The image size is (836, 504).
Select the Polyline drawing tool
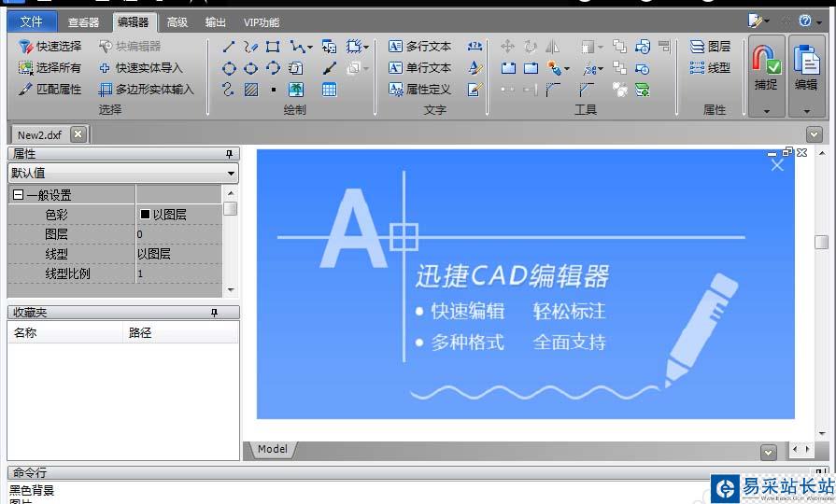coord(297,47)
